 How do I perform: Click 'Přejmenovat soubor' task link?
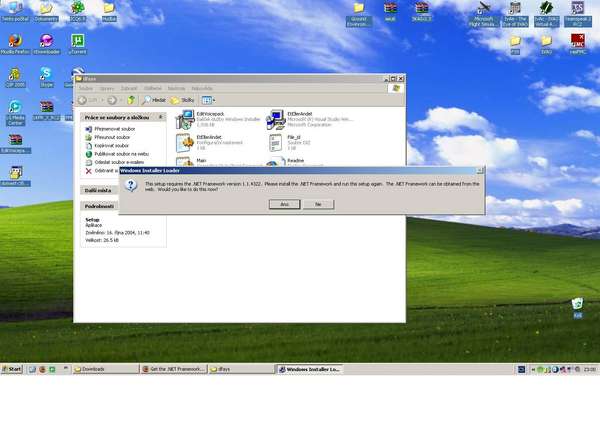point(114,129)
